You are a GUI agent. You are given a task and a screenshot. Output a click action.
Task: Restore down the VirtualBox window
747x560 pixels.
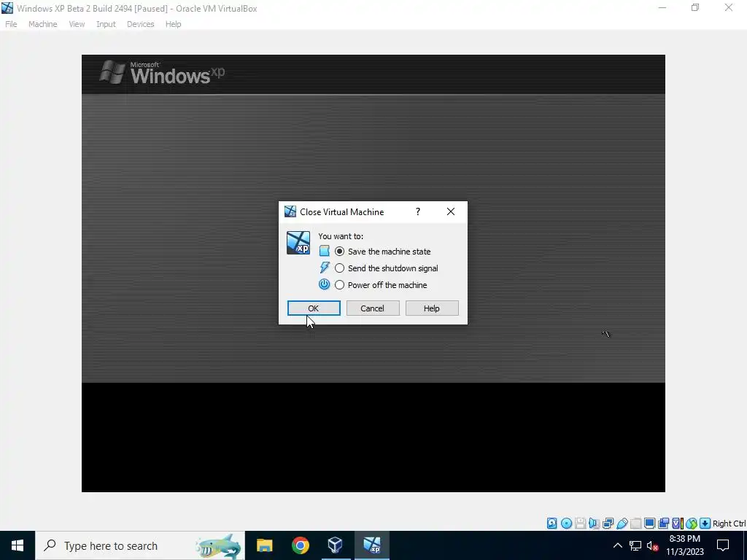tap(695, 7)
